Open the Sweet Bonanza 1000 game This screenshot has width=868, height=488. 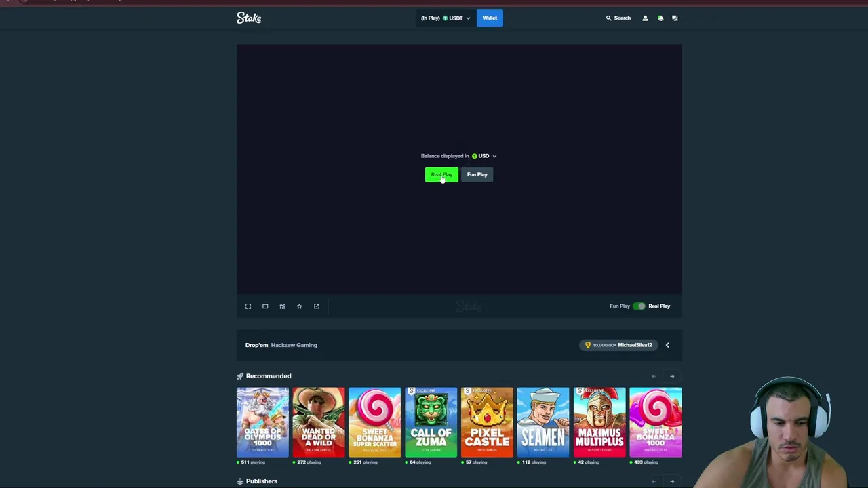pyautogui.click(x=656, y=422)
